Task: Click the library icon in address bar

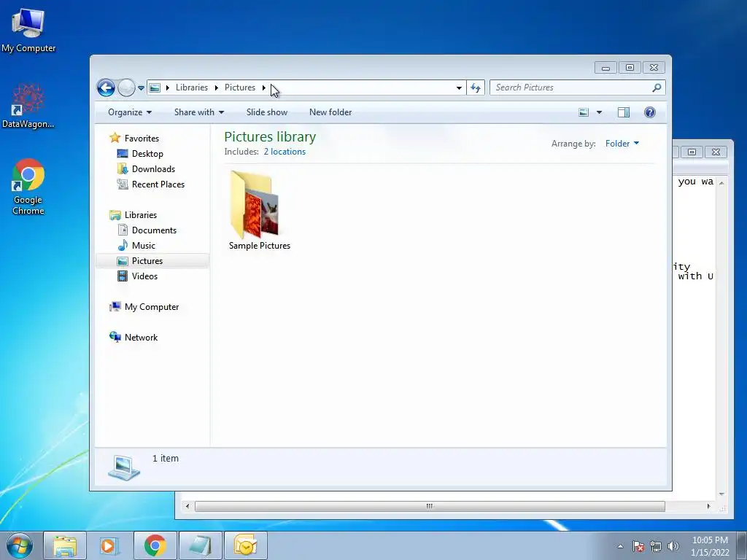Action: click(155, 87)
